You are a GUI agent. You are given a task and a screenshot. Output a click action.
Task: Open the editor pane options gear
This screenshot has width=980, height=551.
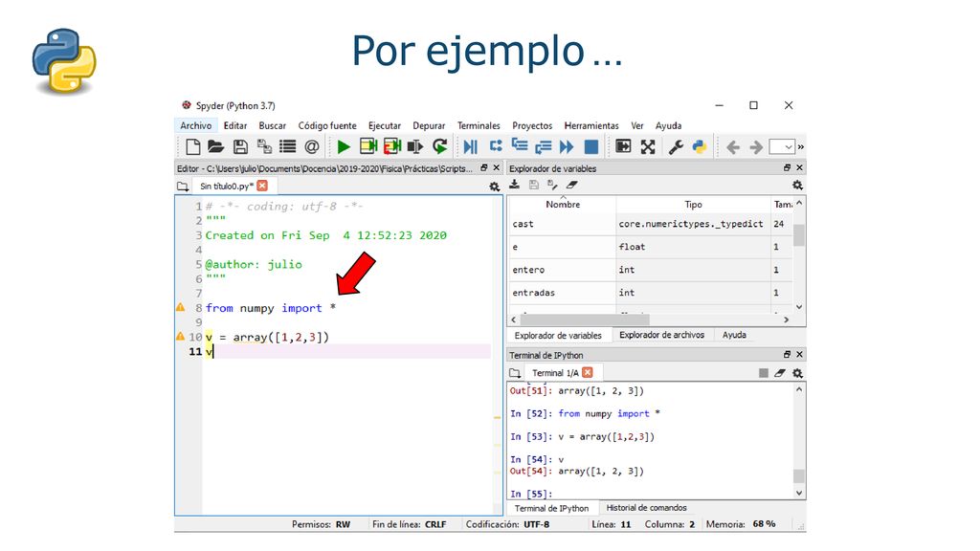click(x=494, y=187)
